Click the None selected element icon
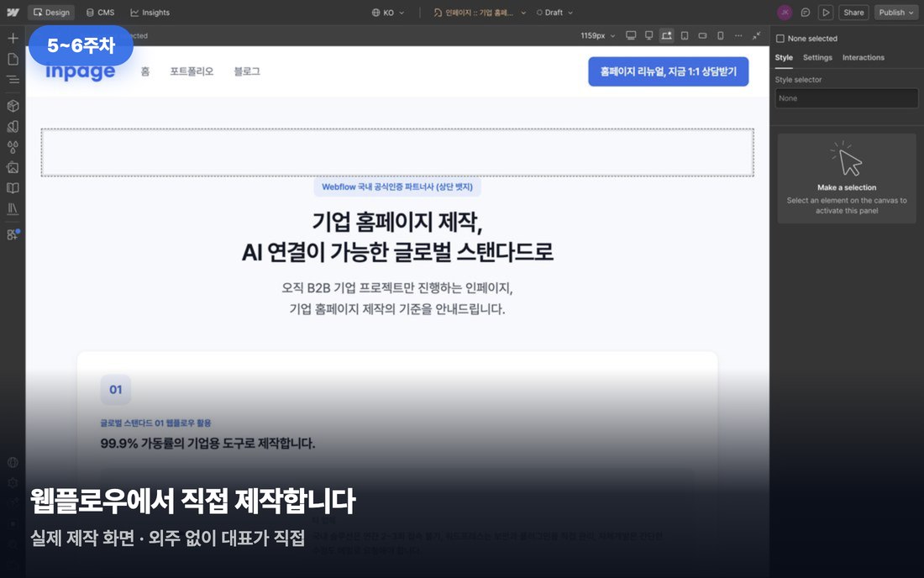 (x=780, y=39)
